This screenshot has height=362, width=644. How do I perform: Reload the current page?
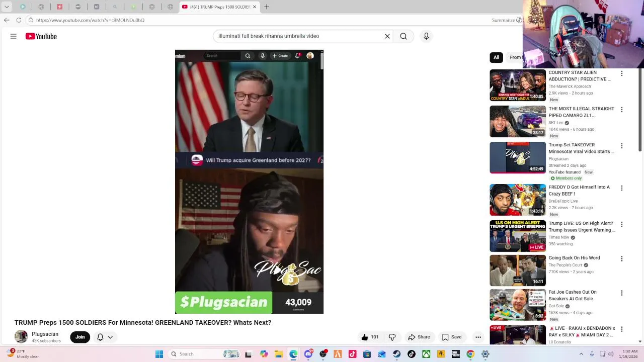pyautogui.click(x=19, y=20)
